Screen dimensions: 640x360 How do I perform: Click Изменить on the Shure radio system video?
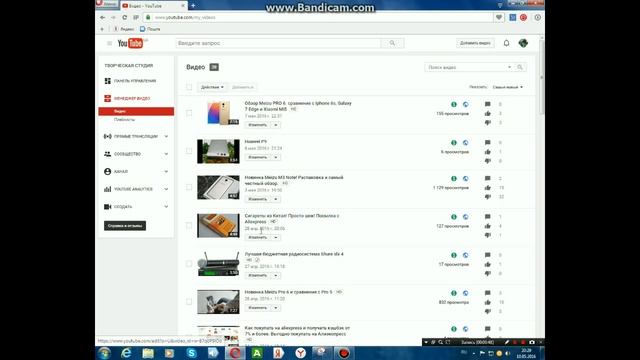pyautogui.click(x=258, y=276)
